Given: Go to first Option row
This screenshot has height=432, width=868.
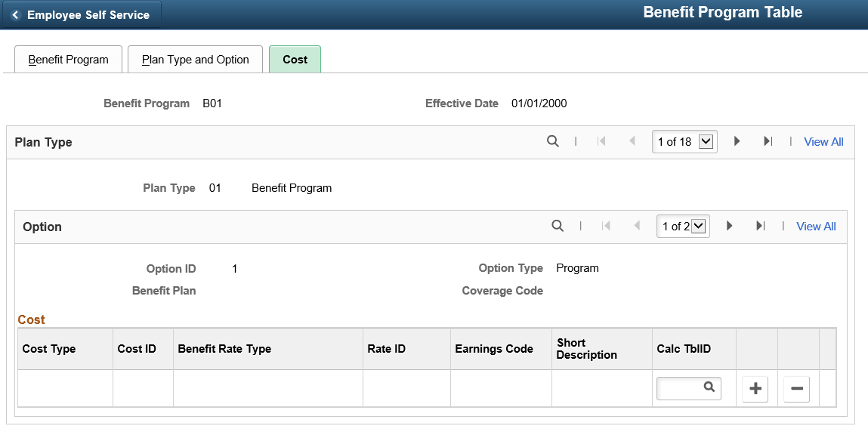Looking at the screenshot, I should 606,226.
